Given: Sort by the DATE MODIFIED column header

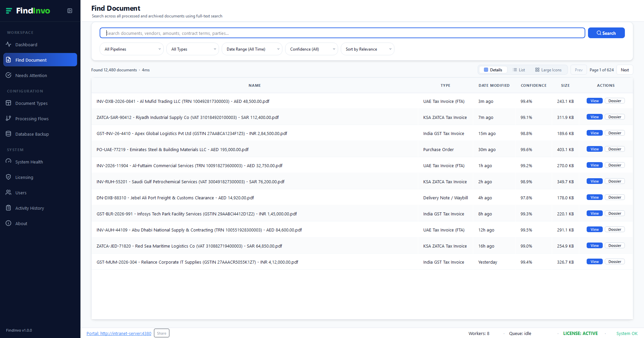Looking at the screenshot, I should point(494,85).
